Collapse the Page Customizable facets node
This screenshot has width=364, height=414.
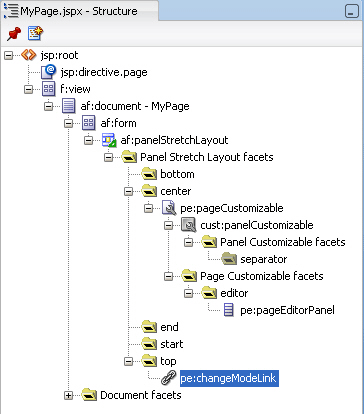pyautogui.click(x=169, y=276)
